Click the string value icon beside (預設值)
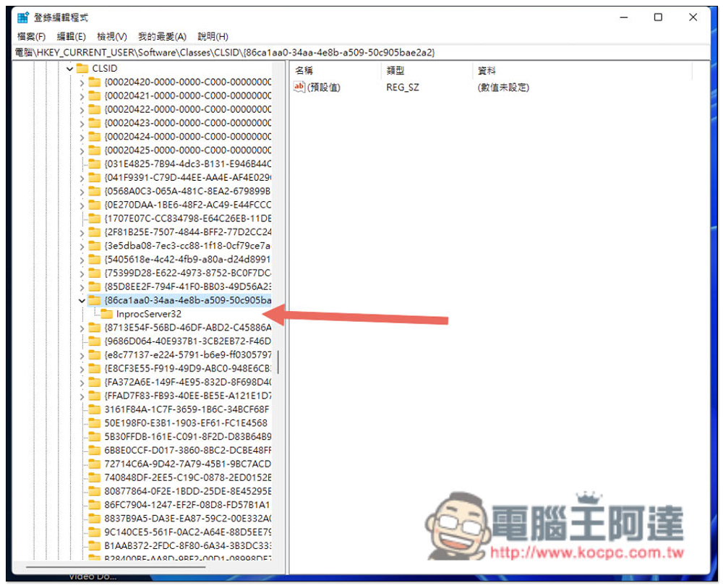The width and height of the screenshot is (723, 588). tap(299, 87)
